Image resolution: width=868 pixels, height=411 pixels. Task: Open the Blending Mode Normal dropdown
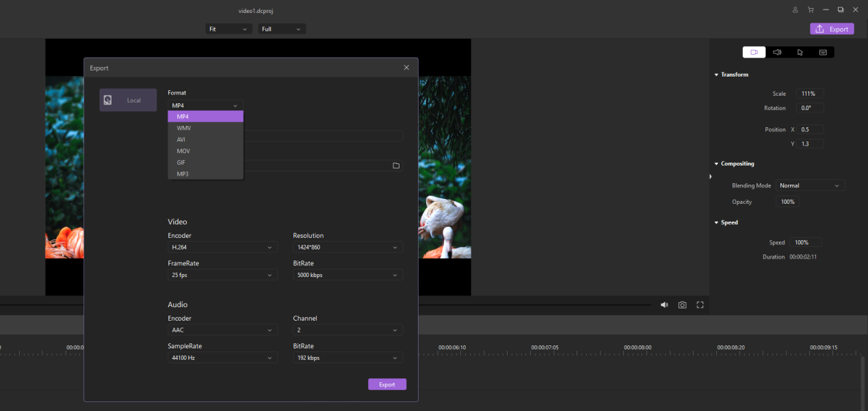coord(811,185)
